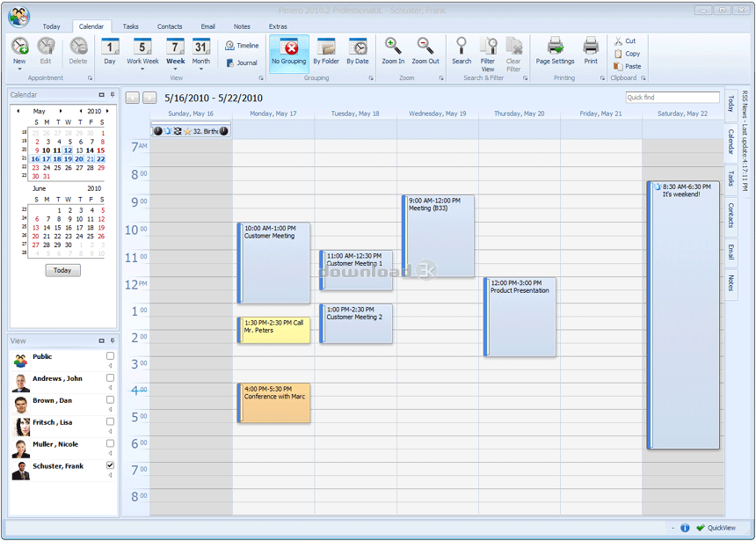The image size is (756, 541).
Task: Open the Work Week dropdown arrow
Action: (142, 69)
